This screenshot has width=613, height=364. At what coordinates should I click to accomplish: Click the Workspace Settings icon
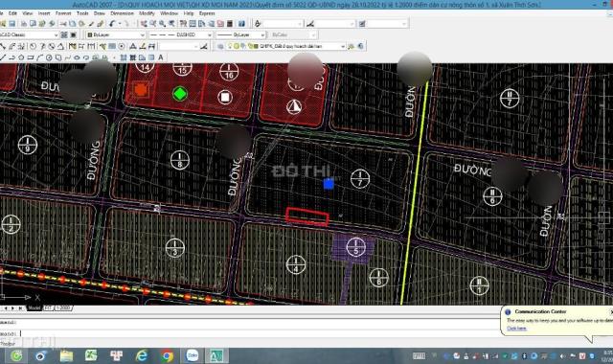tap(64, 34)
